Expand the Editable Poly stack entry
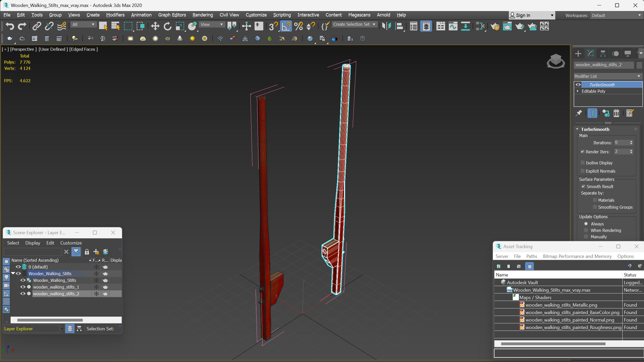Viewport: 644px width, 362px height. (x=578, y=91)
